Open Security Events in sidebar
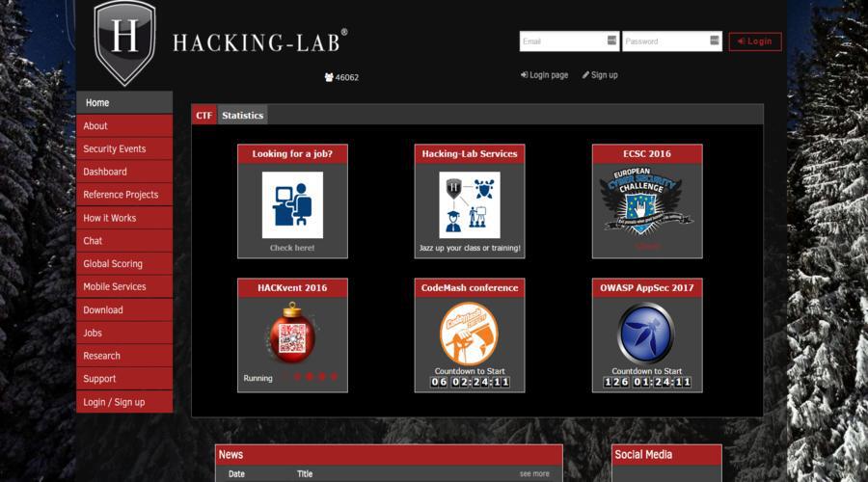This screenshot has width=868, height=482. click(x=124, y=148)
